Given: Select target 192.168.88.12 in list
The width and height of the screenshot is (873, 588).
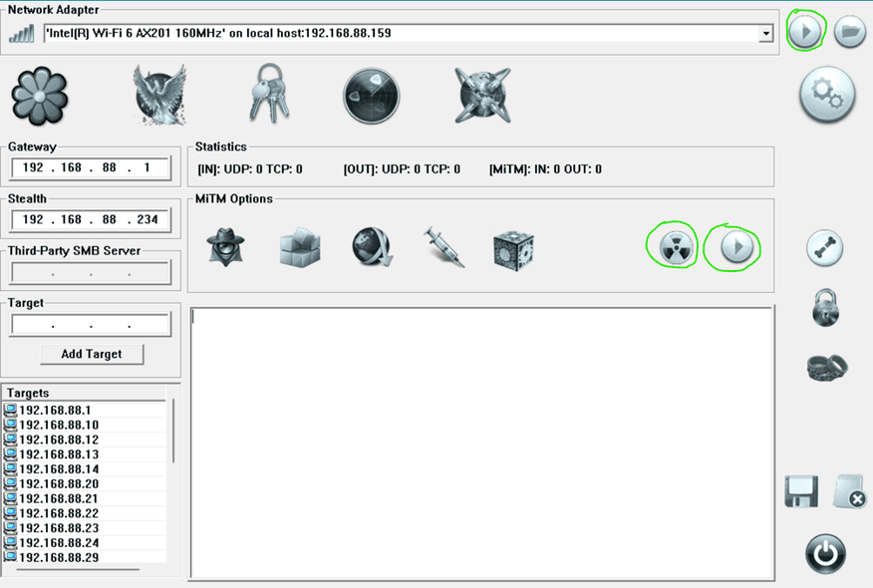Looking at the screenshot, I should [x=85, y=440].
